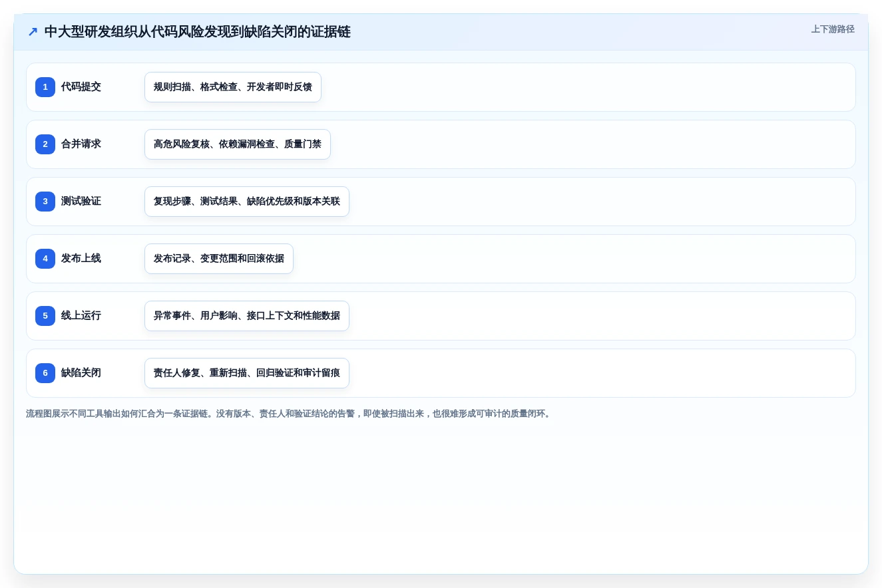Select the 合并请求 step label
Image resolution: width=882 pixels, height=588 pixels.
[81, 144]
